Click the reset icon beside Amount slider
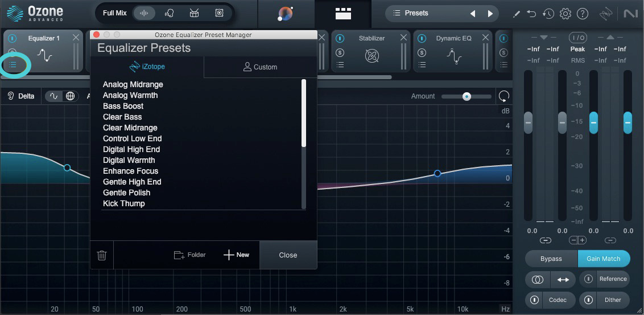 point(503,96)
